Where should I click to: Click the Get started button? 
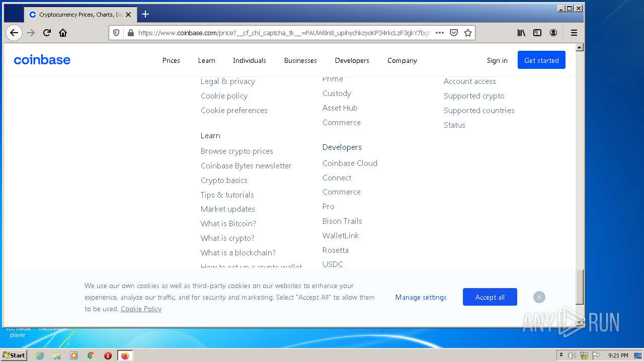click(541, 60)
